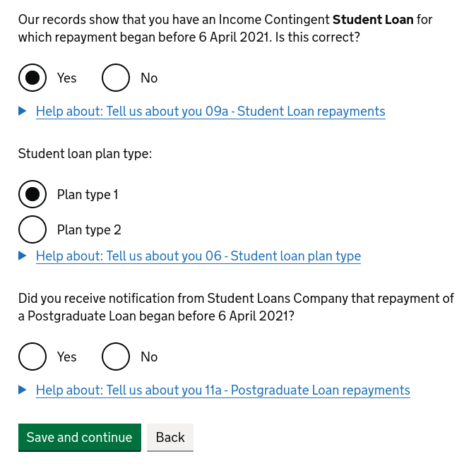Click 'Yes' label text under Student Loan question
The image size is (476, 473).
click(67, 78)
